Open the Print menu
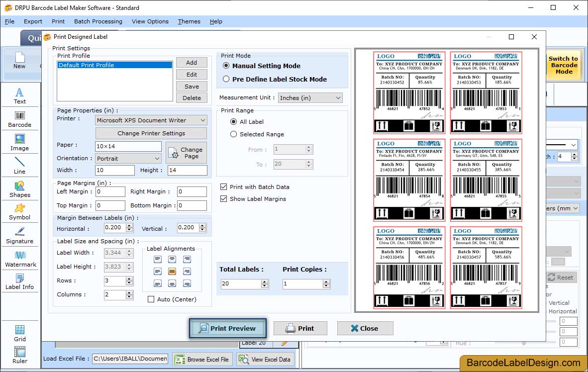This screenshot has width=588, height=372. click(58, 21)
